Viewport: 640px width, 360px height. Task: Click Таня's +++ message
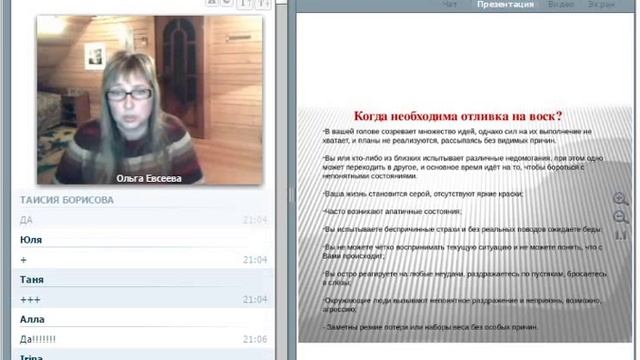click(30, 300)
